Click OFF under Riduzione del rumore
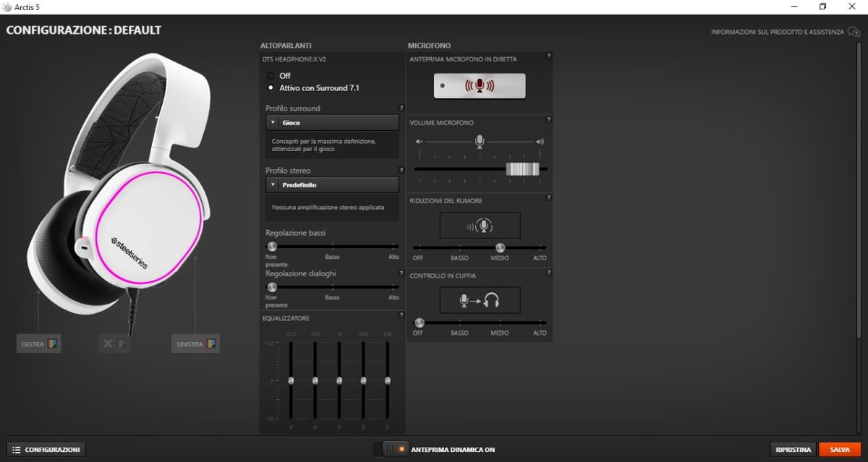This screenshot has height=462, width=868. click(418, 258)
